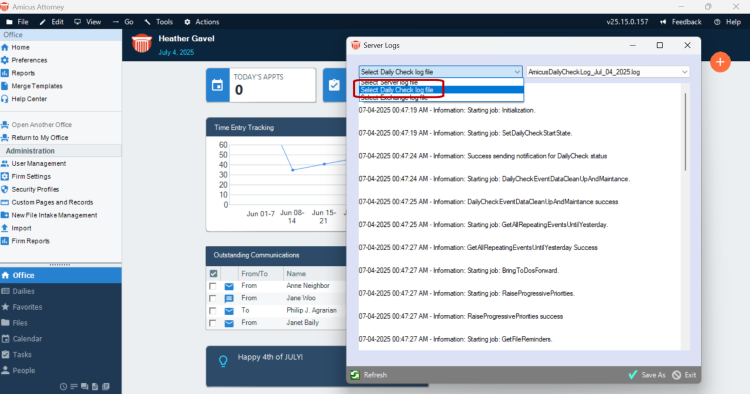Open Firm Reports

pos(25,241)
